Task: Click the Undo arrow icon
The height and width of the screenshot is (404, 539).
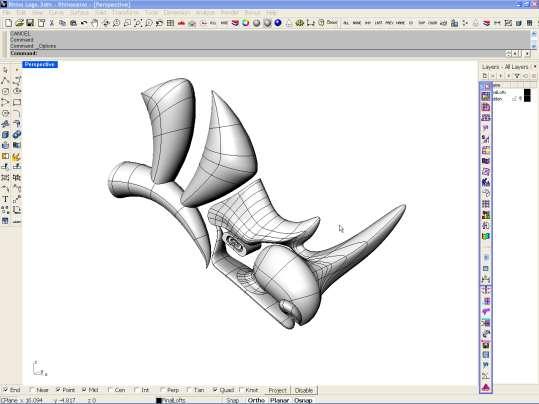Action: [84, 23]
